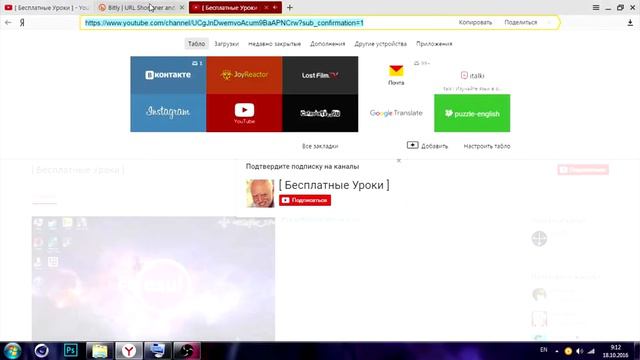The width and height of the screenshot is (640, 360).
Task: Switch to the Bitly URL Shortener tab
Action: pos(141,7)
